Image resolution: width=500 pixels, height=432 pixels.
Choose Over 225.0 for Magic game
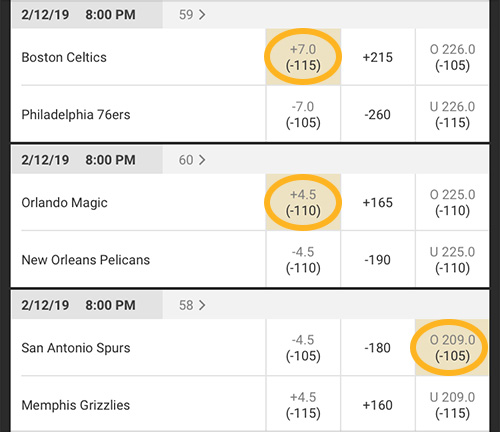tap(452, 202)
